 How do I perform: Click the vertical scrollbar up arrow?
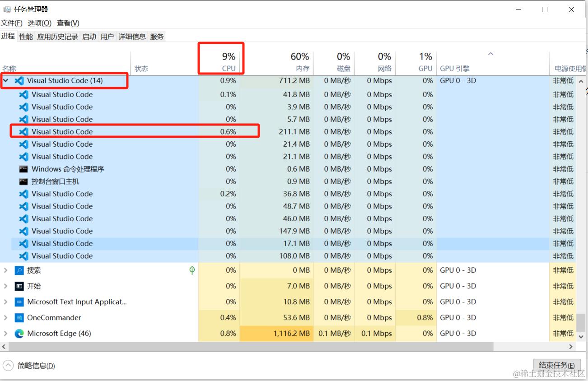tap(581, 81)
